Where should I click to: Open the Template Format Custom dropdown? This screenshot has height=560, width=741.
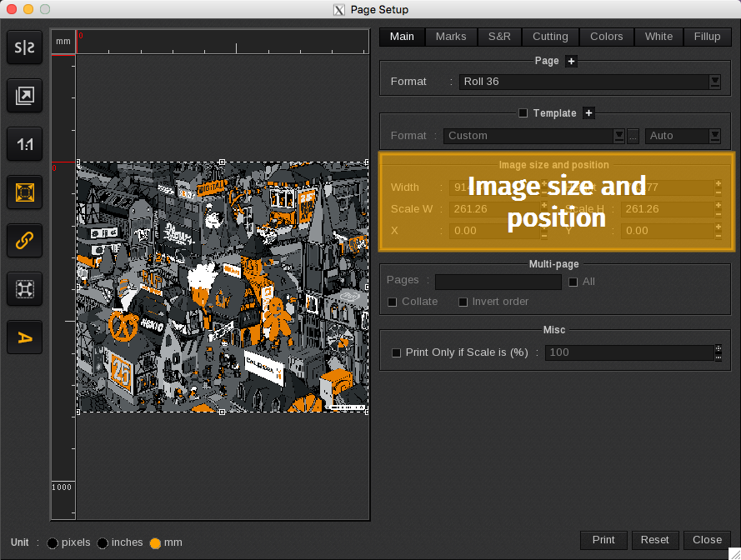(618, 136)
